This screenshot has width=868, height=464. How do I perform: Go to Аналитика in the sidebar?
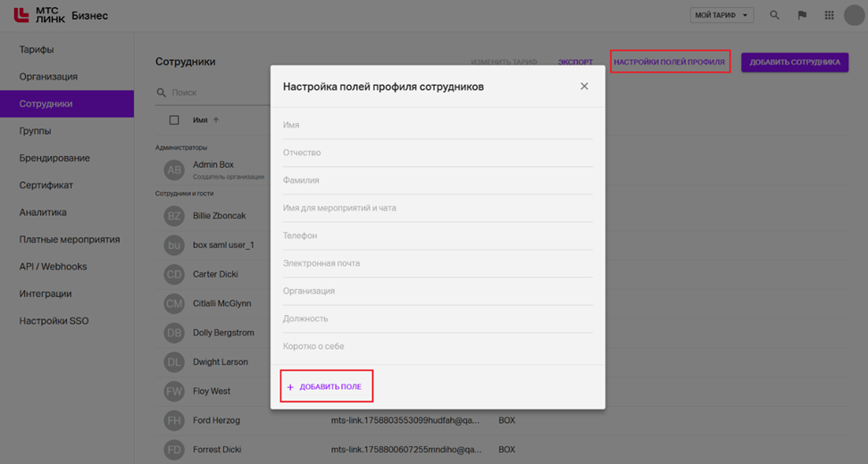point(43,212)
